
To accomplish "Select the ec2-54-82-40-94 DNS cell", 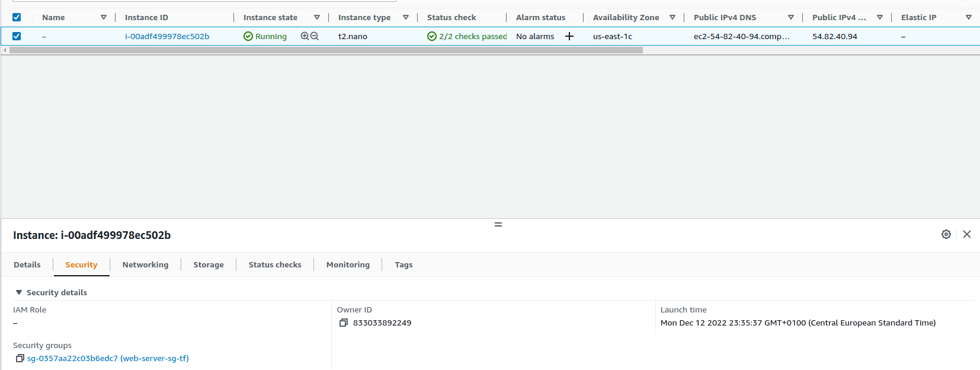I will (x=742, y=36).
